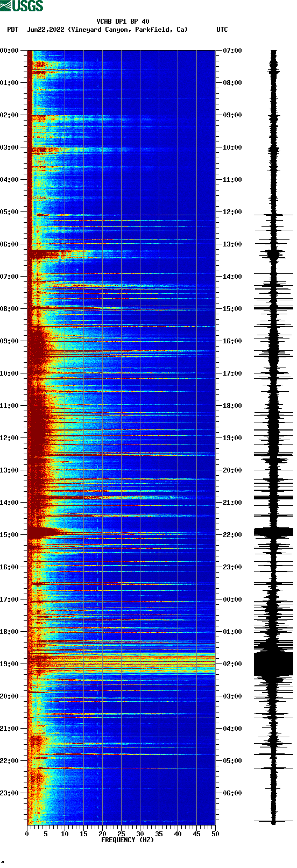
Task: Click the 05:00 UTC time label
Action: pos(232,761)
